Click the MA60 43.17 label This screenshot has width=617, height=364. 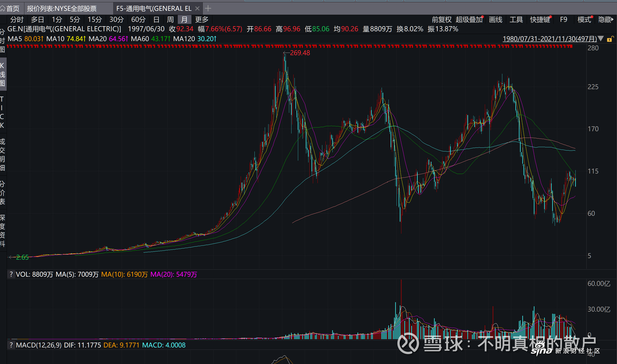click(151, 39)
